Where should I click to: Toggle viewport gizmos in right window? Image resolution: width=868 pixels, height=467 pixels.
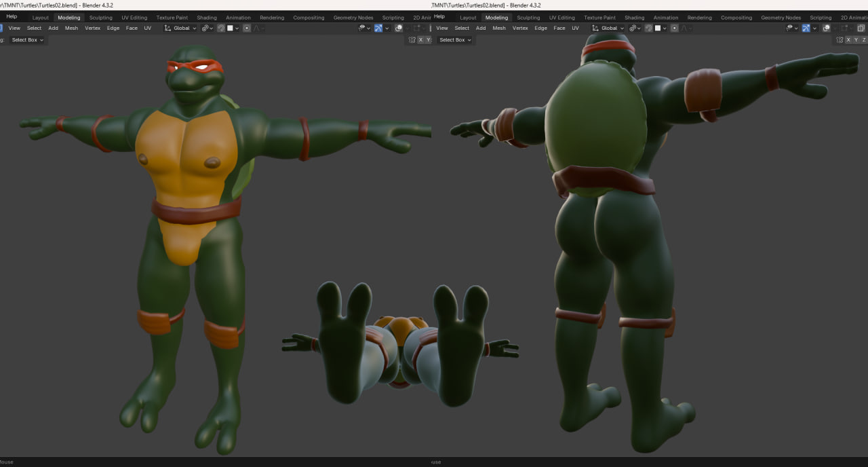(x=806, y=28)
